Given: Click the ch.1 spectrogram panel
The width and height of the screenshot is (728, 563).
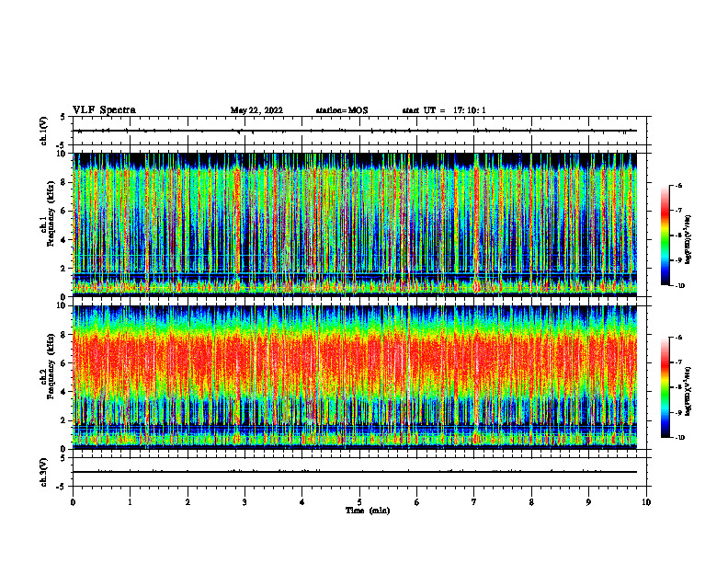Looking at the screenshot, I should [355, 224].
